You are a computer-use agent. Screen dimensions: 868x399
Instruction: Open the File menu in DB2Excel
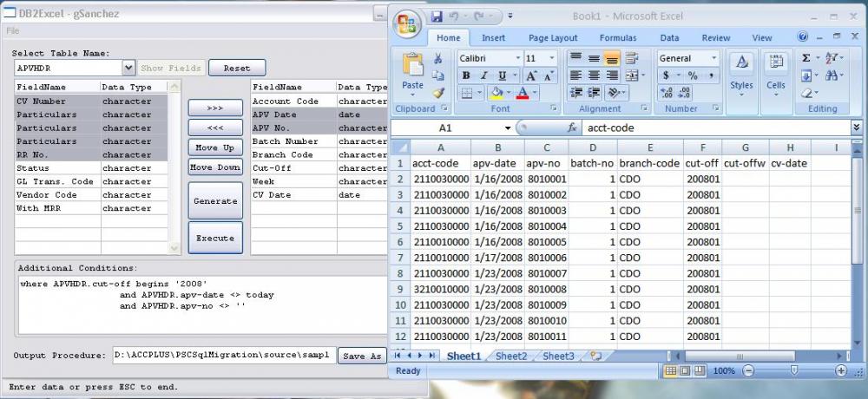coord(13,31)
